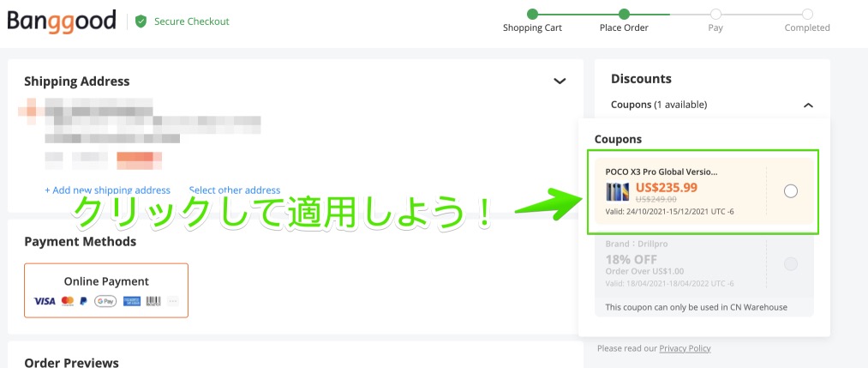The image size is (868, 368).
Task: Collapse the Coupons dropdown arrow
Action: click(x=807, y=105)
